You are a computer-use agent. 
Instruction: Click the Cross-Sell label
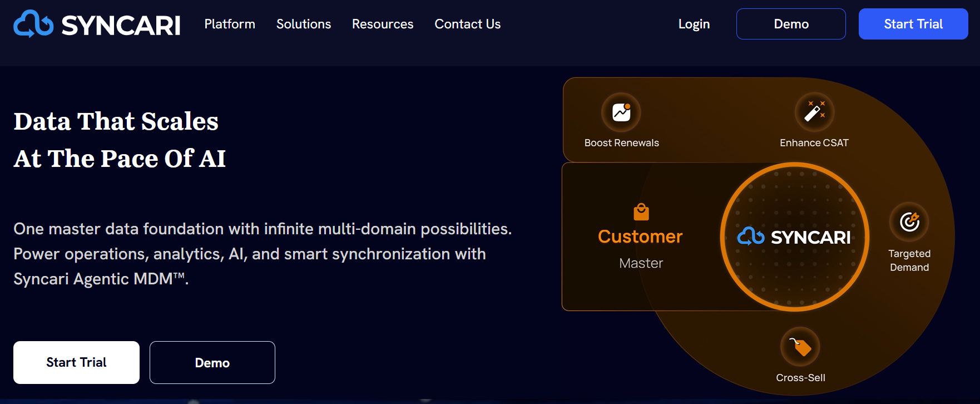pos(800,378)
